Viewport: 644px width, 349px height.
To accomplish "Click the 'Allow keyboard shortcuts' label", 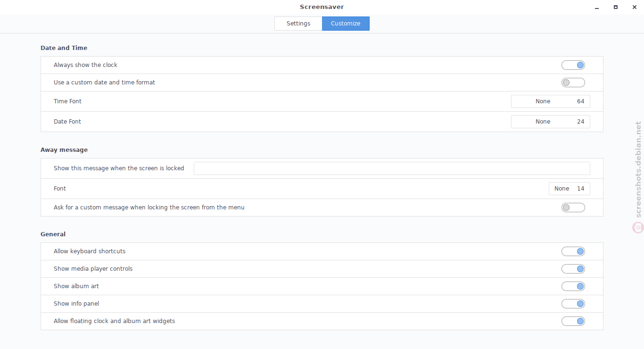I will point(90,251).
